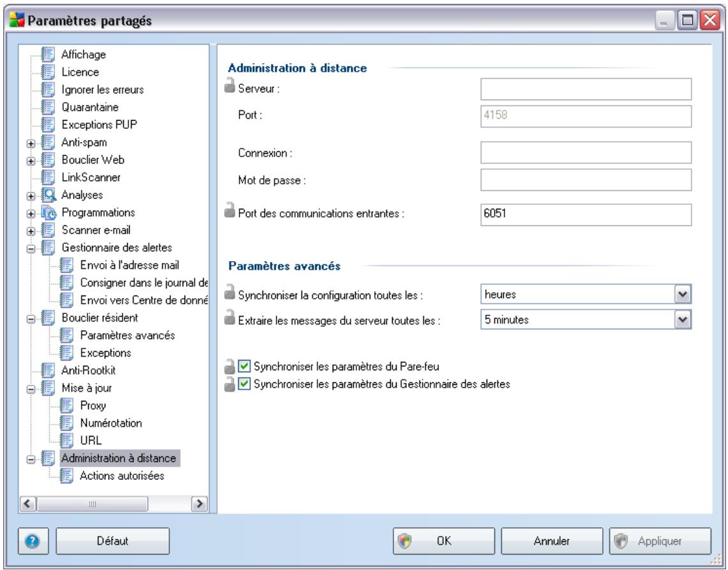The image size is (728, 570).
Task: Uncheck Synchroniser les paramètres du Gestionnaire des alertes
Action: click(244, 384)
